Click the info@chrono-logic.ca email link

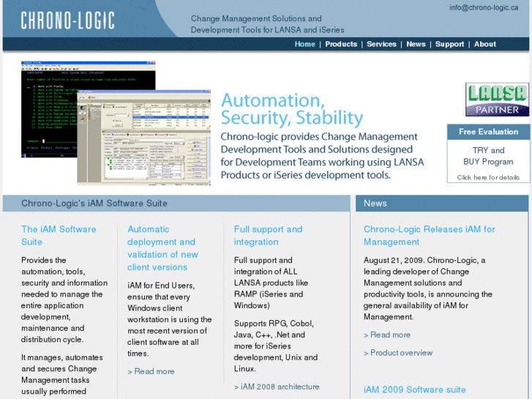(484, 7)
